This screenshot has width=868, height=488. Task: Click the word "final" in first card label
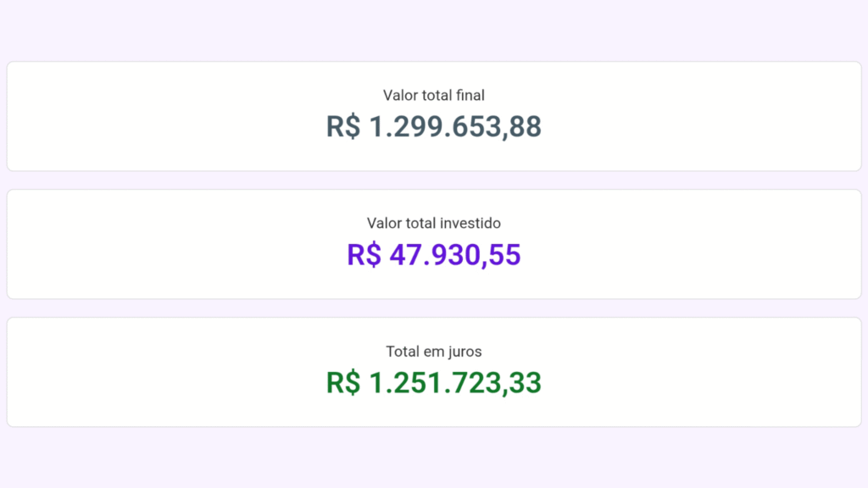click(470, 95)
